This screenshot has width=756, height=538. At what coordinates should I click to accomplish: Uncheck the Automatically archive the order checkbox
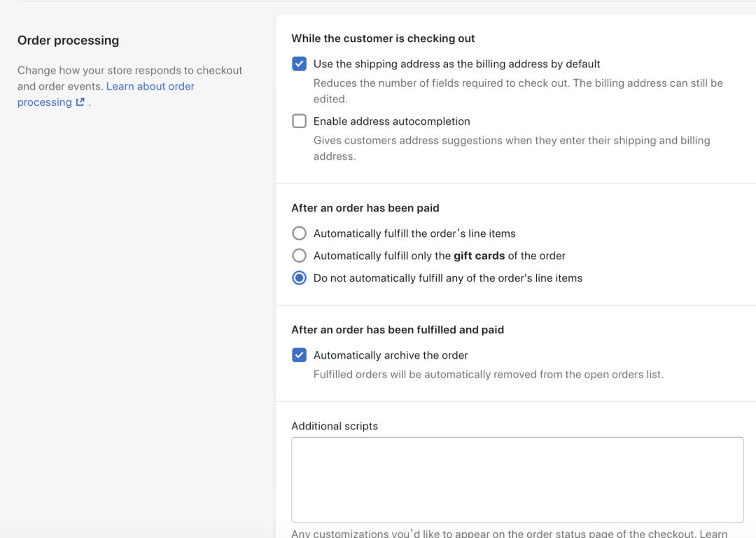click(299, 355)
